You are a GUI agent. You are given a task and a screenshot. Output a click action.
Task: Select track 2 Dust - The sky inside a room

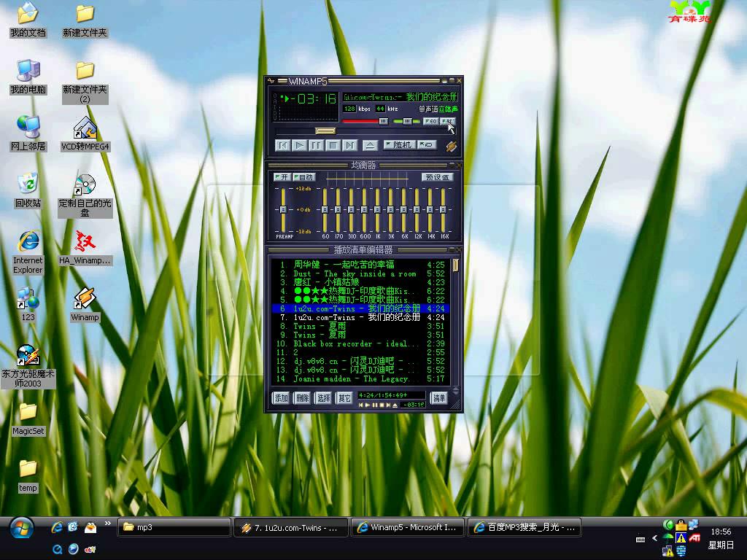360,274
